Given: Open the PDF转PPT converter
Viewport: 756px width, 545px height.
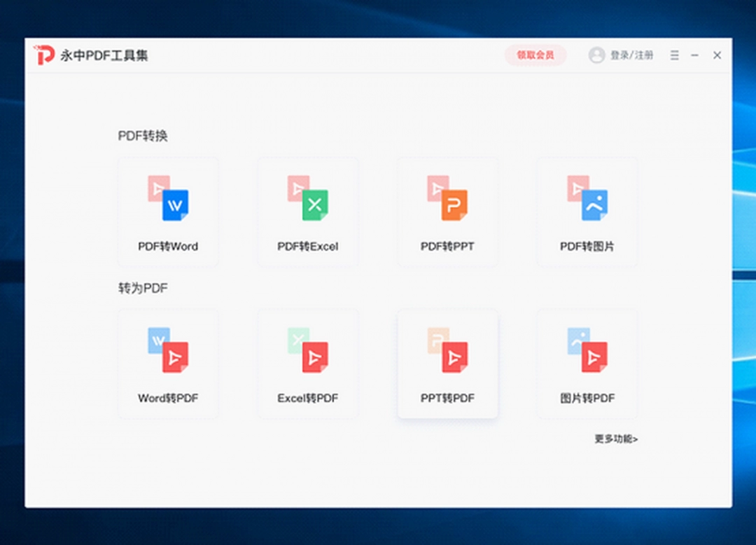Looking at the screenshot, I should (x=447, y=210).
